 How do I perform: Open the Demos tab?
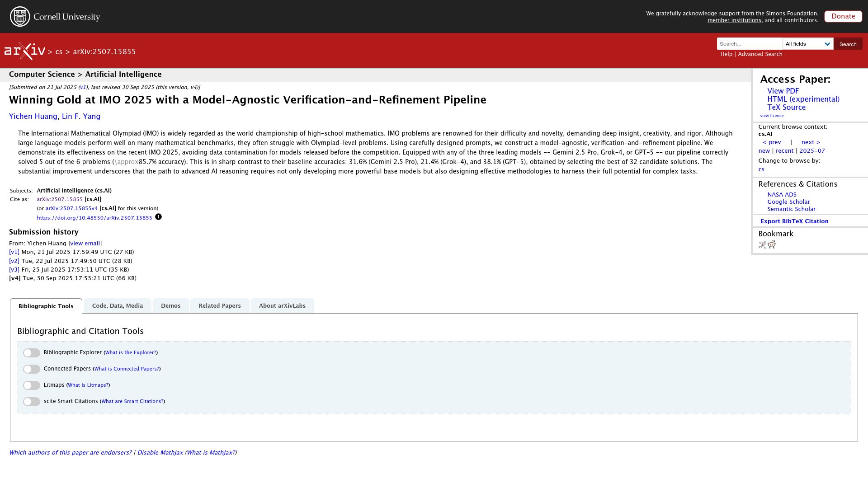(171, 306)
